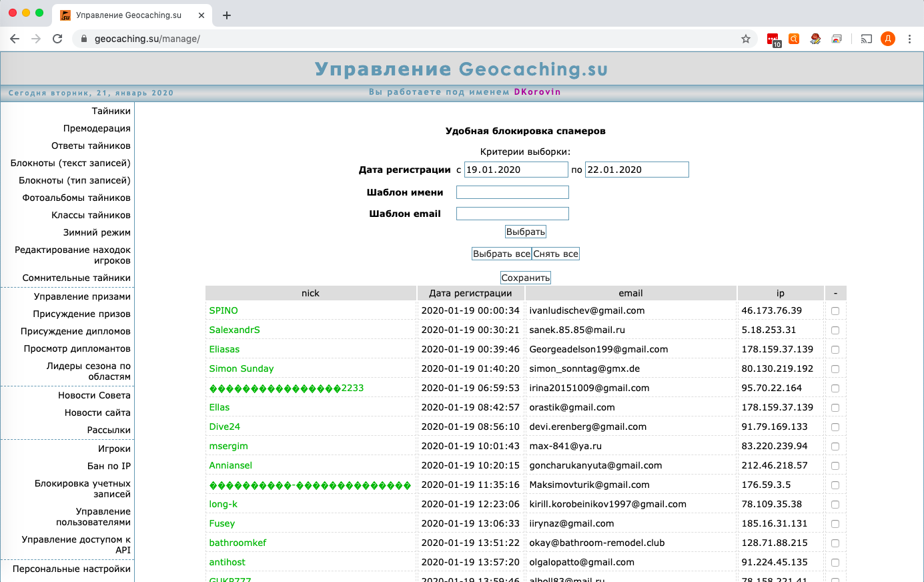The image size is (924, 582).
Task: Open Премодерация in the left sidebar
Action: coord(97,128)
